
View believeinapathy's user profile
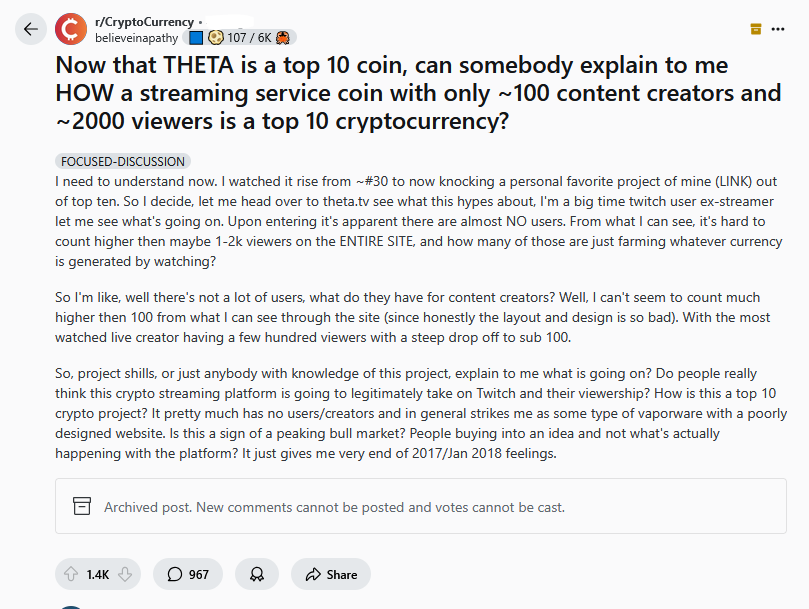coord(136,38)
